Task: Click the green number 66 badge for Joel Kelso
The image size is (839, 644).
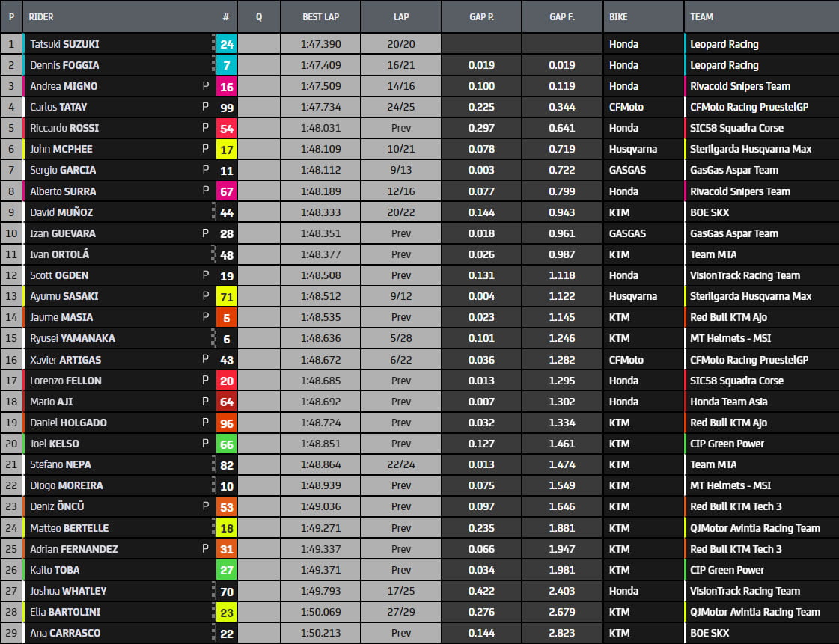Action: [x=227, y=444]
